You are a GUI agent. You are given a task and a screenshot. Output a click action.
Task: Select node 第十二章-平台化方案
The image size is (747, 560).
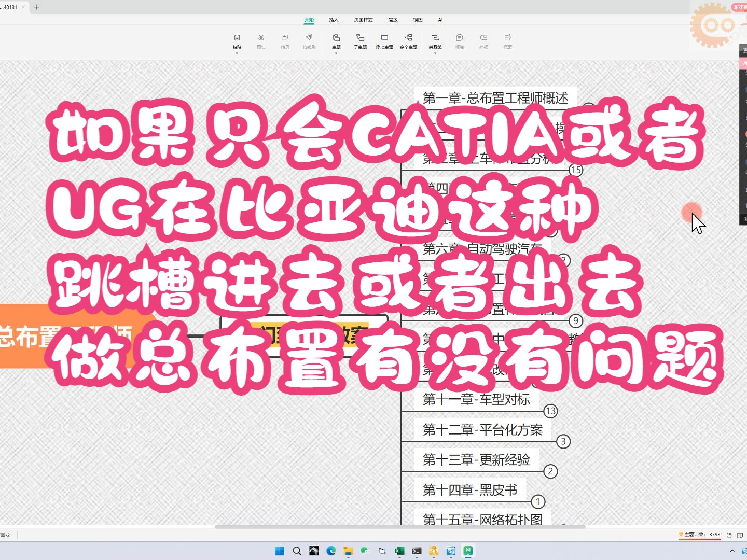[482, 429]
